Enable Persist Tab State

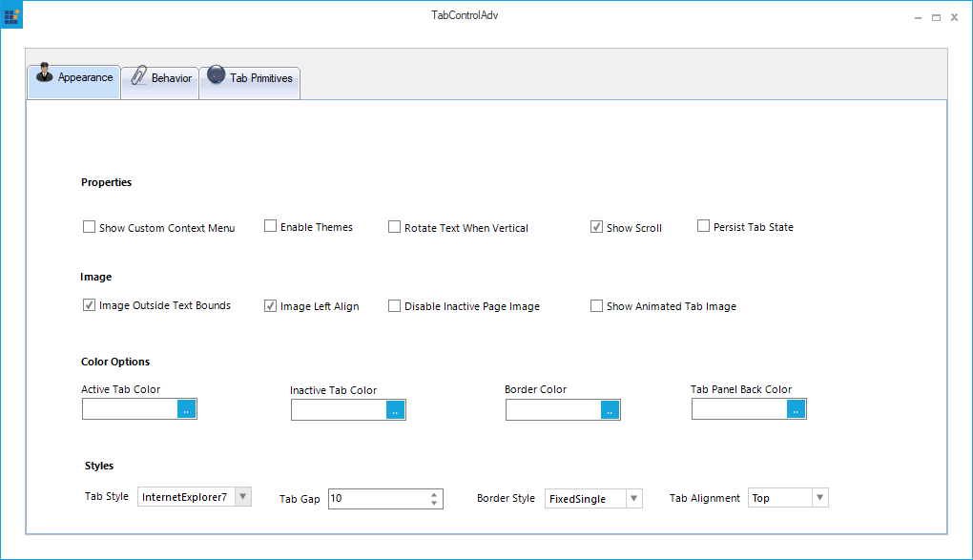tap(703, 225)
